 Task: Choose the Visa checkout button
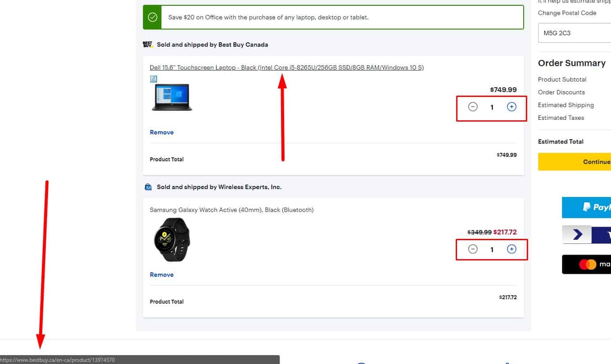(587, 235)
